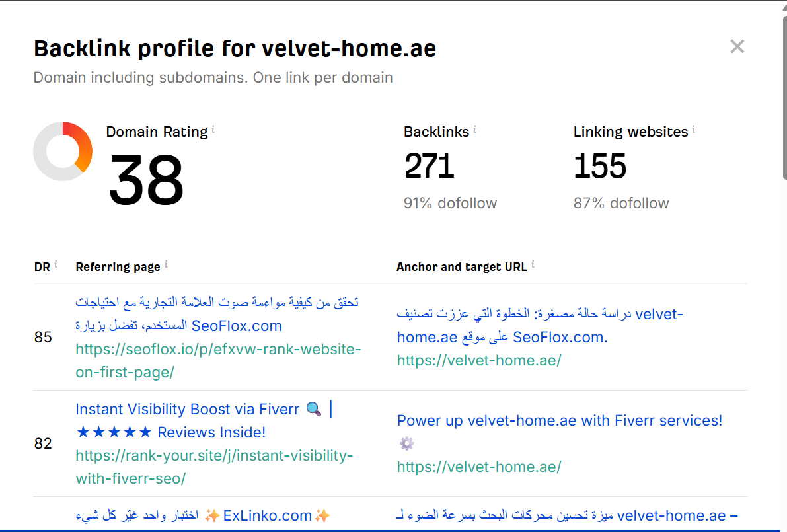Image resolution: width=787 pixels, height=532 pixels.
Task: Click info icon beside Anchor and target URL
Action: [x=533, y=265]
